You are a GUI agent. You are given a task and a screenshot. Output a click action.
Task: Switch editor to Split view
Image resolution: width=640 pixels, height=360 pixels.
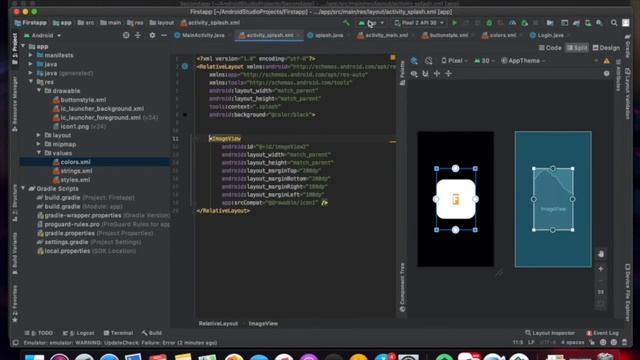pyautogui.click(x=577, y=48)
